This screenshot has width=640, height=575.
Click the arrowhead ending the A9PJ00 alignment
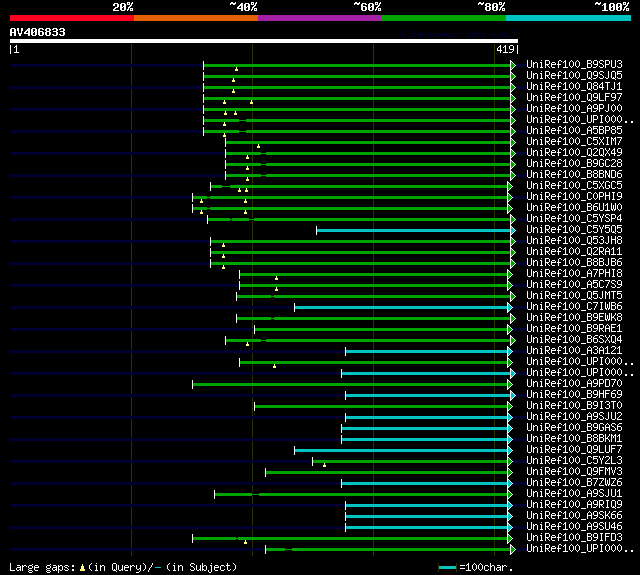pyautogui.click(x=513, y=109)
